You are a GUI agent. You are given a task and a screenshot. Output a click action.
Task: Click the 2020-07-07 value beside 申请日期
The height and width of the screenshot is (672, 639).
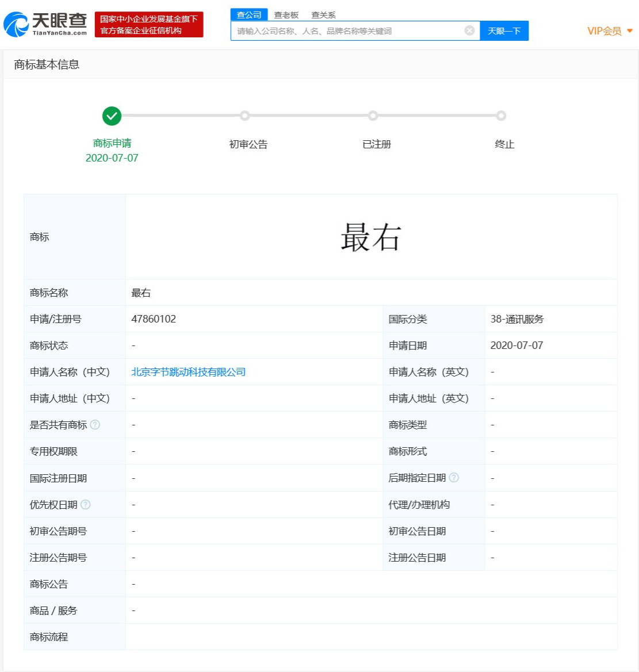[x=516, y=345]
